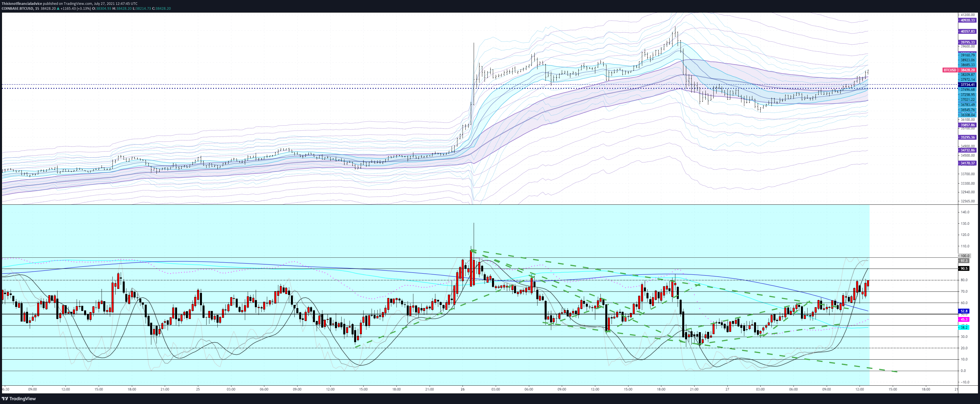Image resolution: width=980 pixels, height=404 pixels.
Task: Select the purple 35857.86 price label
Action: point(967,125)
